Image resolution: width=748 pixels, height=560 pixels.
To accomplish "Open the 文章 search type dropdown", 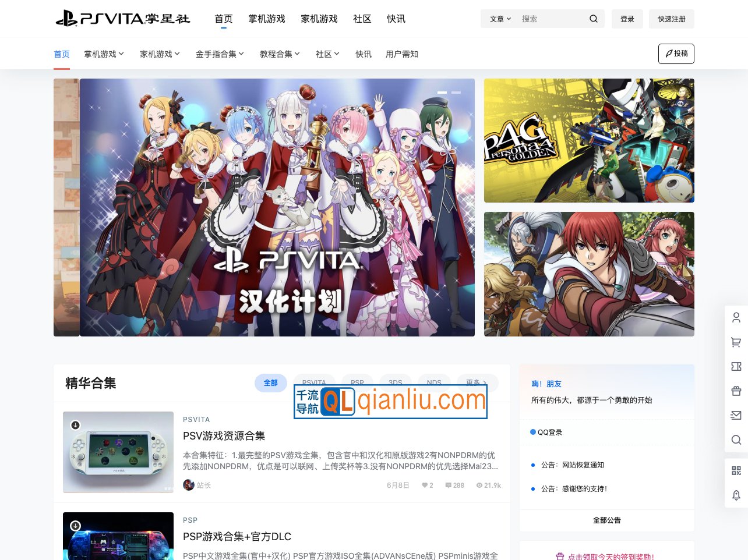I will click(x=499, y=19).
